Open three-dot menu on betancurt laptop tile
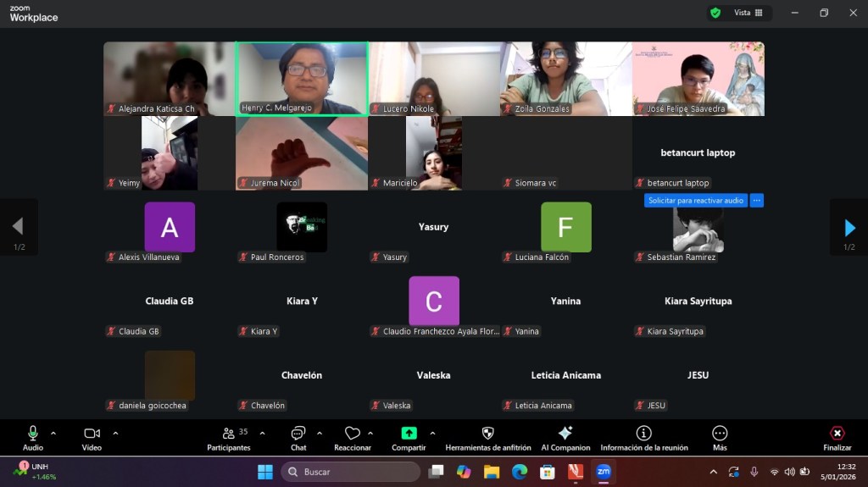868x487 pixels. 757,201
